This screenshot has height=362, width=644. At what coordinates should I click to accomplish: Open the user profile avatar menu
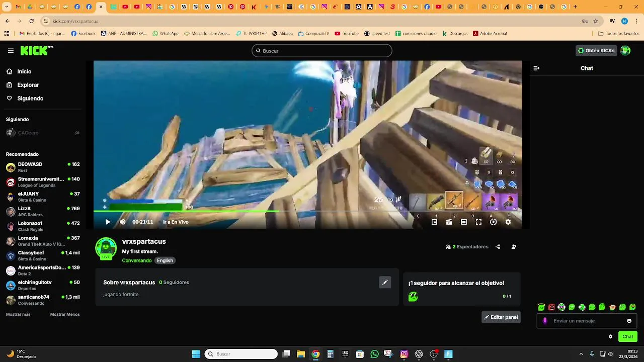coord(625,50)
